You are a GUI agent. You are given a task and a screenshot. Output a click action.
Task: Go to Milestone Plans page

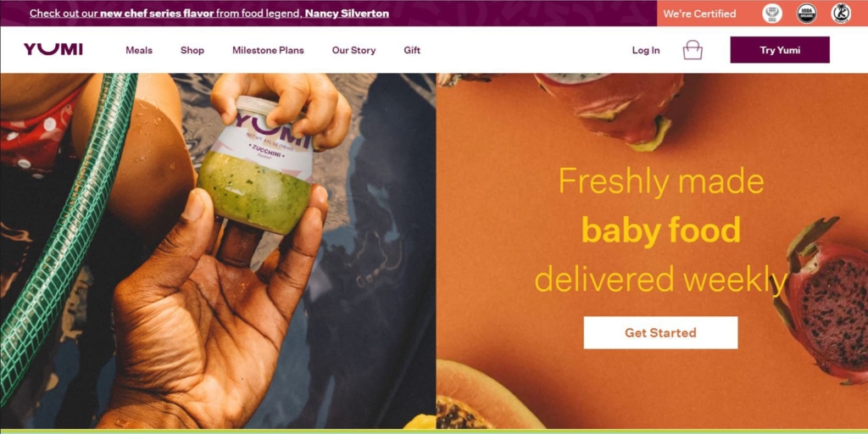[268, 50]
